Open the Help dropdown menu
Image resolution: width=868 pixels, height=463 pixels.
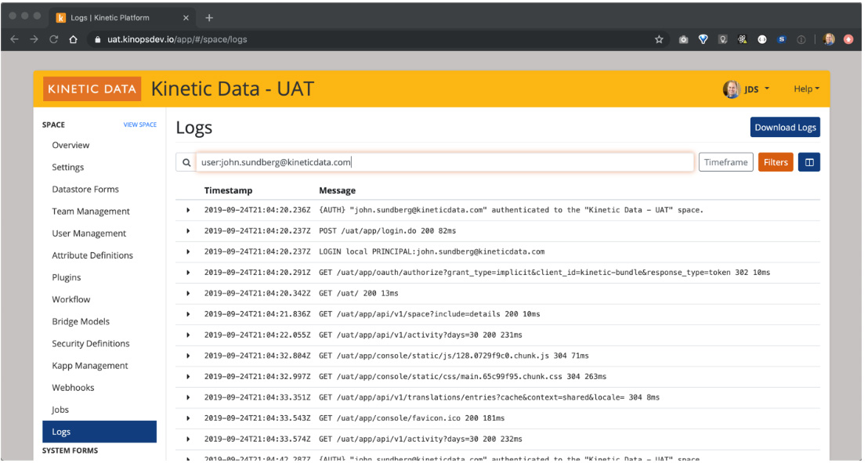[806, 89]
